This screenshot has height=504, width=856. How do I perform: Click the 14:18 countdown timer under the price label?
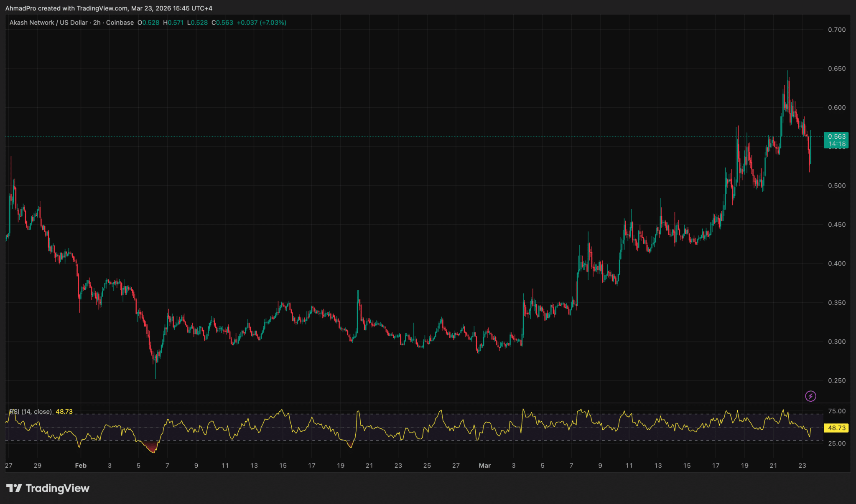click(836, 143)
